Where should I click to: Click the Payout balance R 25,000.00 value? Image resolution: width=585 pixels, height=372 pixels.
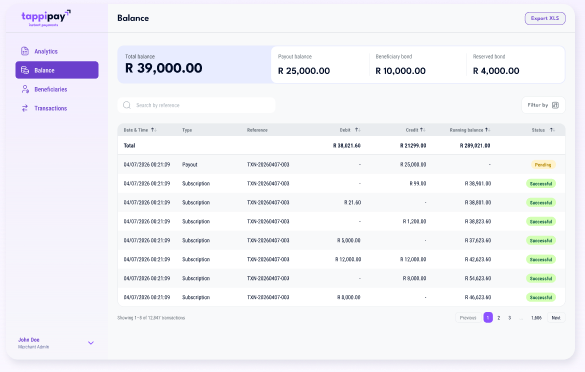304,71
